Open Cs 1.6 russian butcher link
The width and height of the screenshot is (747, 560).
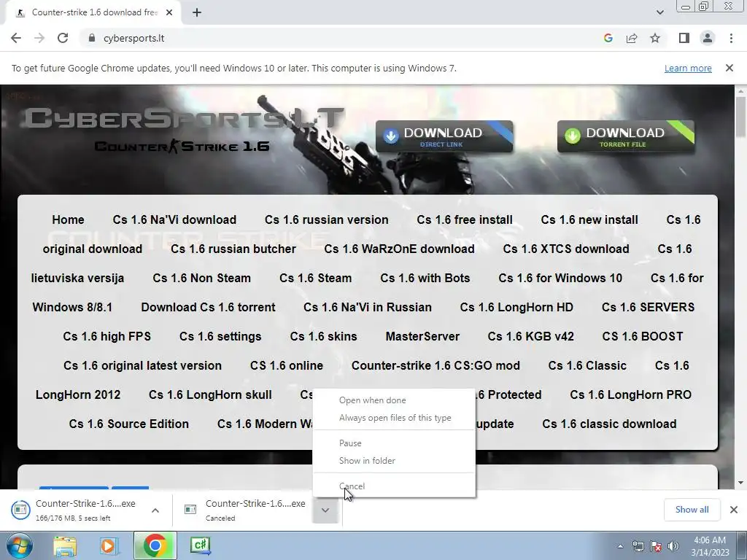(233, 249)
